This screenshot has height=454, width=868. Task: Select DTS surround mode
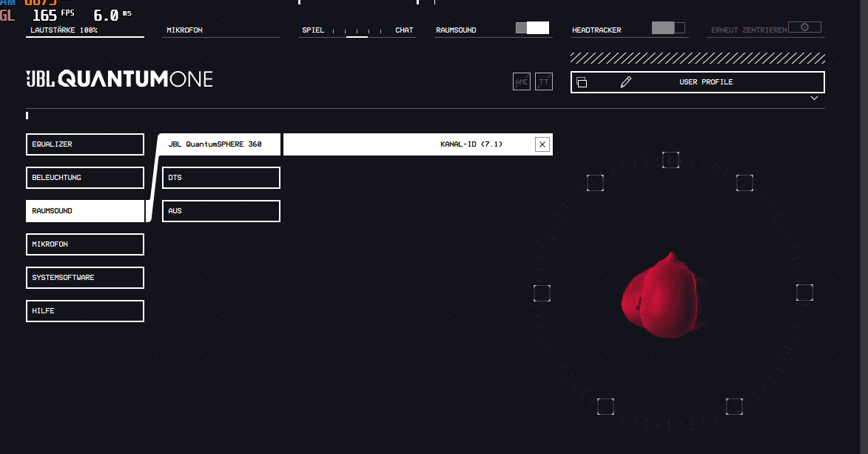click(x=221, y=178)
